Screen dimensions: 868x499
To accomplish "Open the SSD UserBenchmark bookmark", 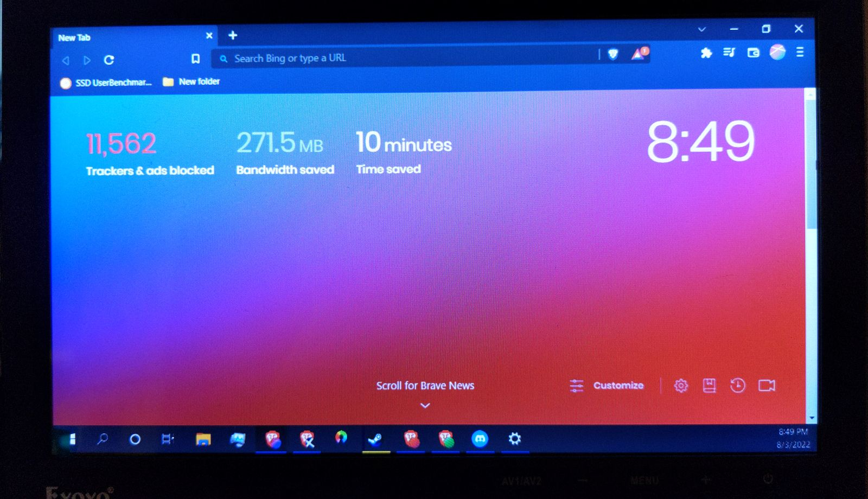I will [x=106, y=82].
